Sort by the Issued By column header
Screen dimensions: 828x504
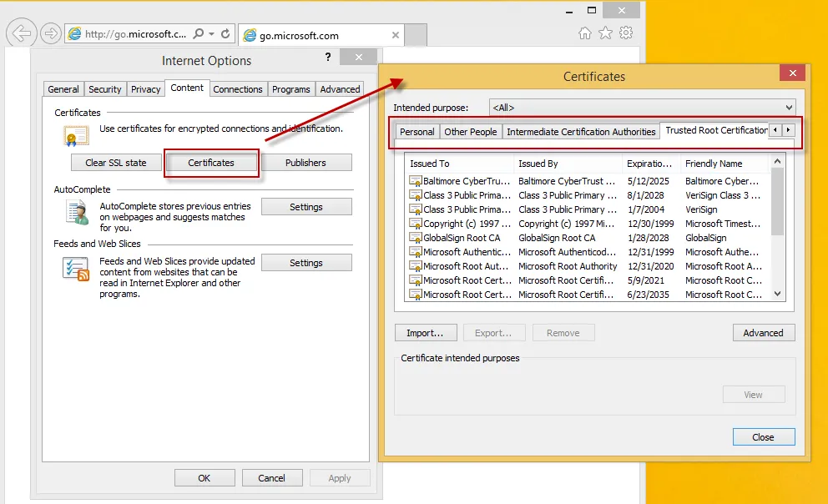tap(568, 164)
